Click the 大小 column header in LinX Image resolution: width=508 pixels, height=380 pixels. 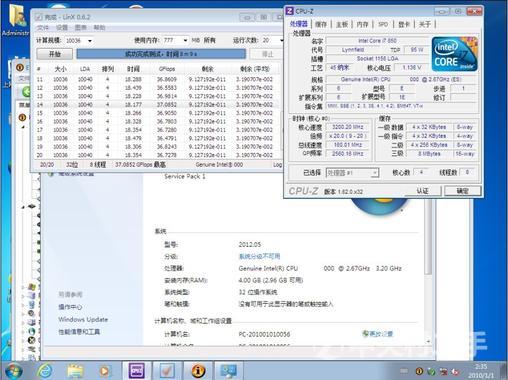tap(60, 69)
